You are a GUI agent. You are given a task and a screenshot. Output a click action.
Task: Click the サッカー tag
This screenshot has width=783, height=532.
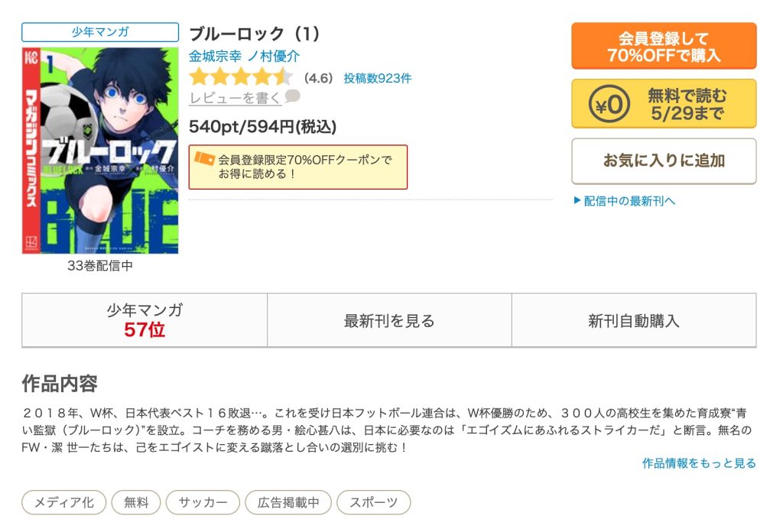[x=203, y=502]
